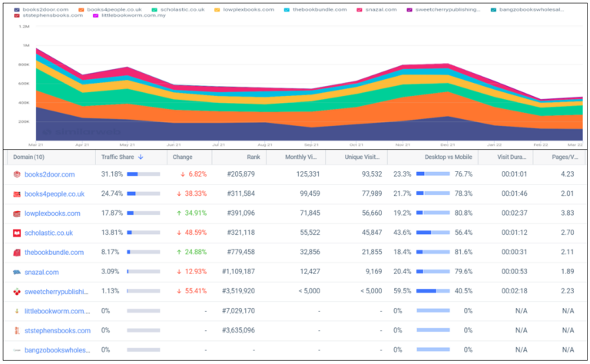The height and width of the screenshot is (364, 590).
Task: Toggle scholastic.co.uk series in chart legend
Action: [x=178, y=9]
